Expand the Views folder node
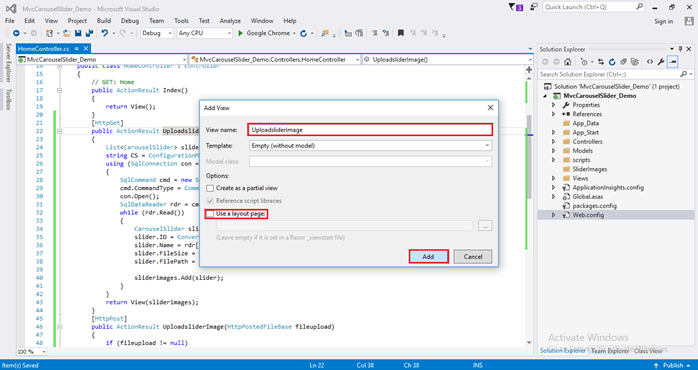This screenshot has width=698, height=370. 553,178
